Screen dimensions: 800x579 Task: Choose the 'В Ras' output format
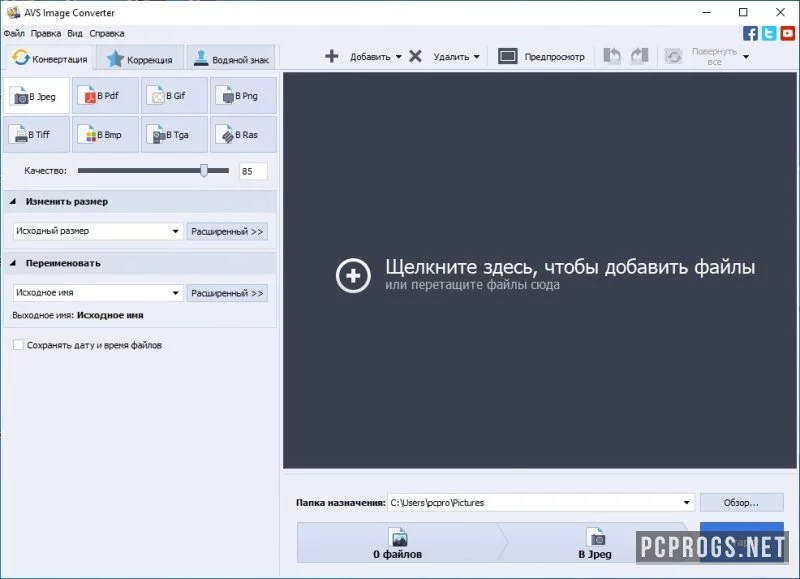click(x=243, y=135)
